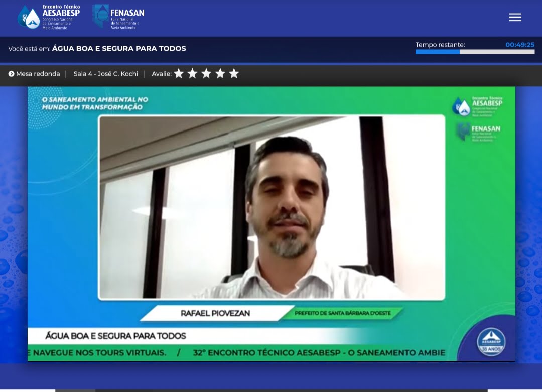542x392 pixels.
Task: Click the speaker's video feed
Action: (271, 207)
